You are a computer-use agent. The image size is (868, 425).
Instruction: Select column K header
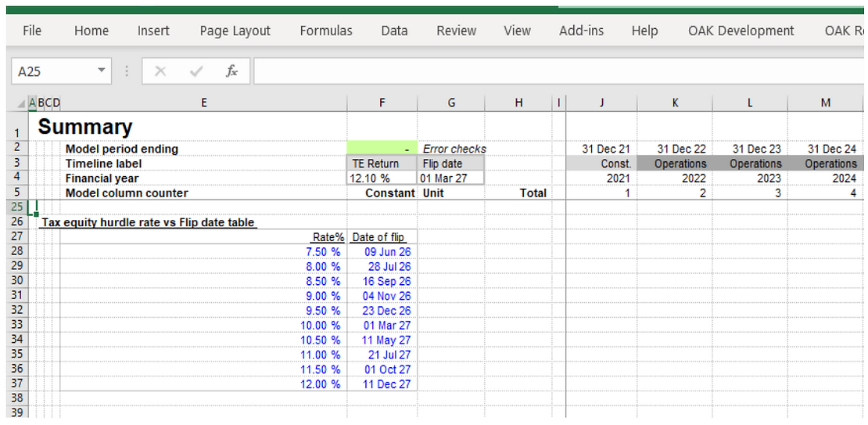(675, 103)
